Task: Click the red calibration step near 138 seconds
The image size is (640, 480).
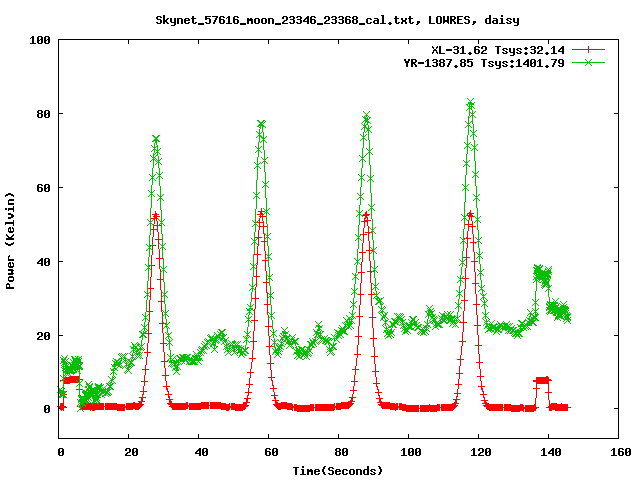Action: click(x=542, y=380)
